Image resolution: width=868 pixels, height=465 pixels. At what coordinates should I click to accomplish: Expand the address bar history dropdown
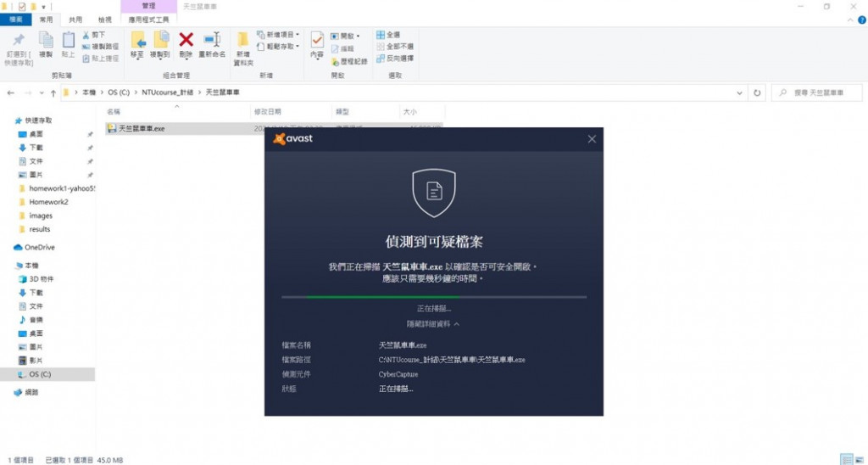[x=739, y=93]
